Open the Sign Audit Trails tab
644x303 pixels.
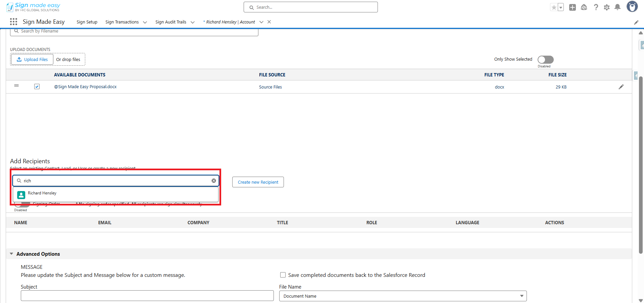coord(171,22)
